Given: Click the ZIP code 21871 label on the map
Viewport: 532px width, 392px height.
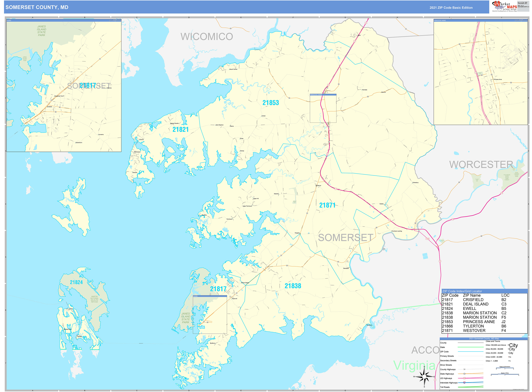Looking at the screenshot, I should tap(327, 205).
